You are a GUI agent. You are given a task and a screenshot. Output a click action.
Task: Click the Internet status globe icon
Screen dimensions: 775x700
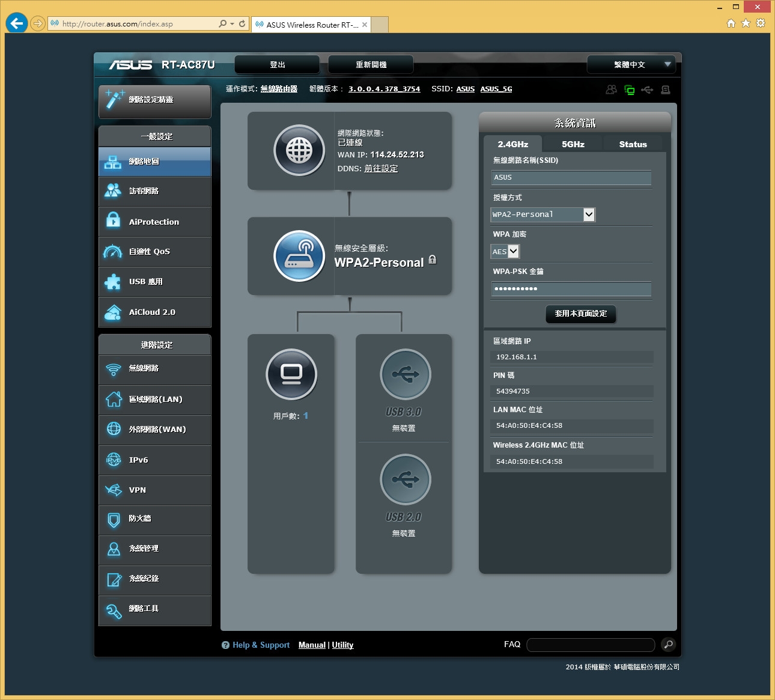(x=299, y=150)
